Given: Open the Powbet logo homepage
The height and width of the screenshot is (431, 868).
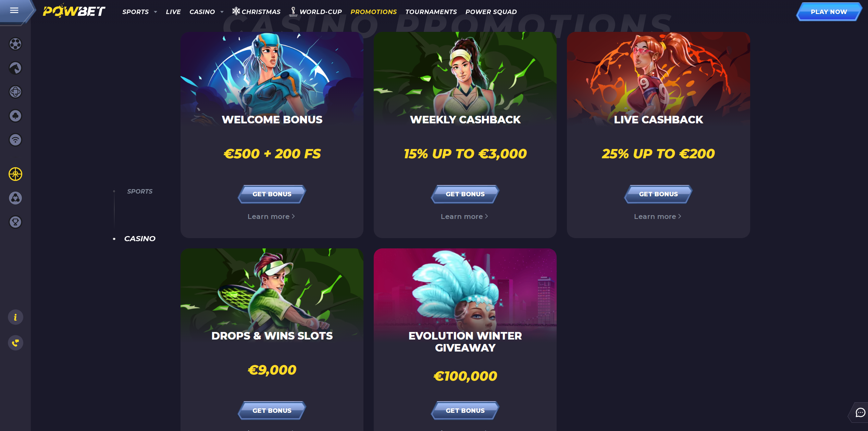Looking at the screenshot, I should [74, 11].
